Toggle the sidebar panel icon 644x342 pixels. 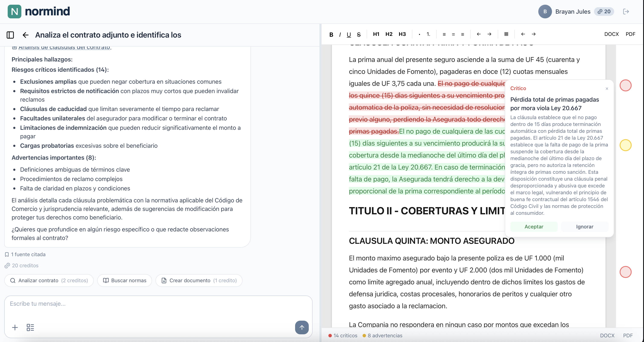click(x=10, y=35)
